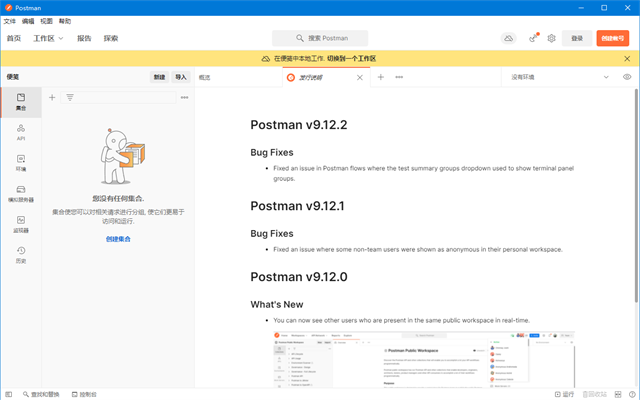Click the astronaut illustration in empty collections
Screen dimensions: 640x400
click(122, 156)
